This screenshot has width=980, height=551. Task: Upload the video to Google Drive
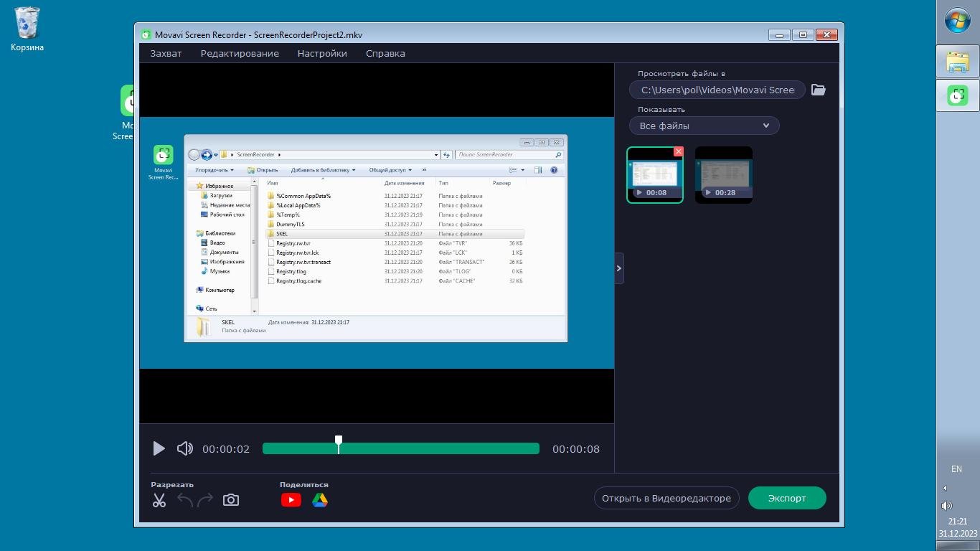click(x=320, y=500)
